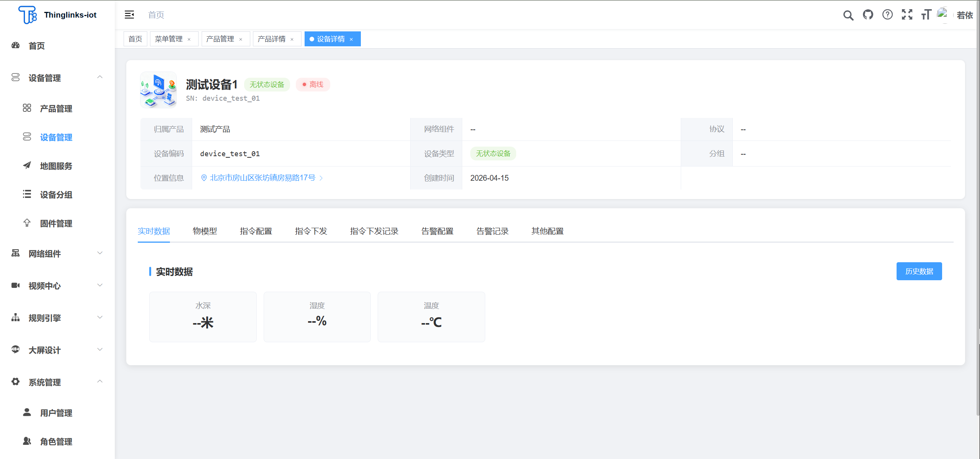Open 地图服务 in the sidebar

click(x=56, y=166)
